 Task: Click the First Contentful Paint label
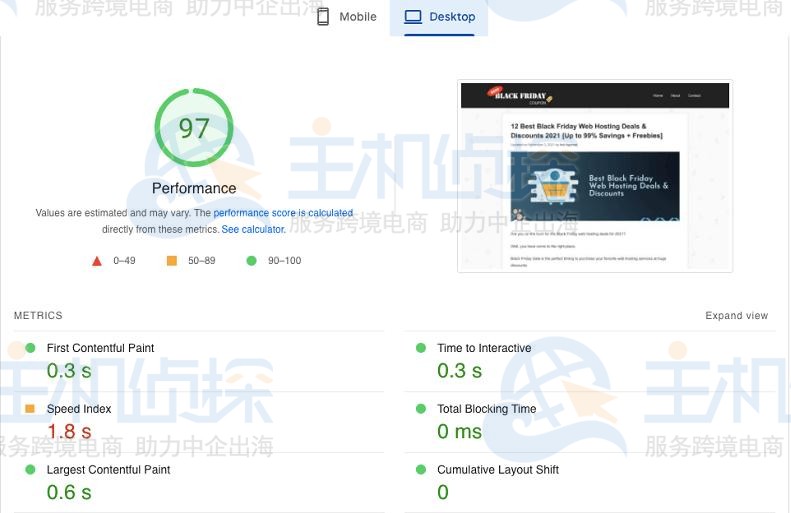coord(100,348)
